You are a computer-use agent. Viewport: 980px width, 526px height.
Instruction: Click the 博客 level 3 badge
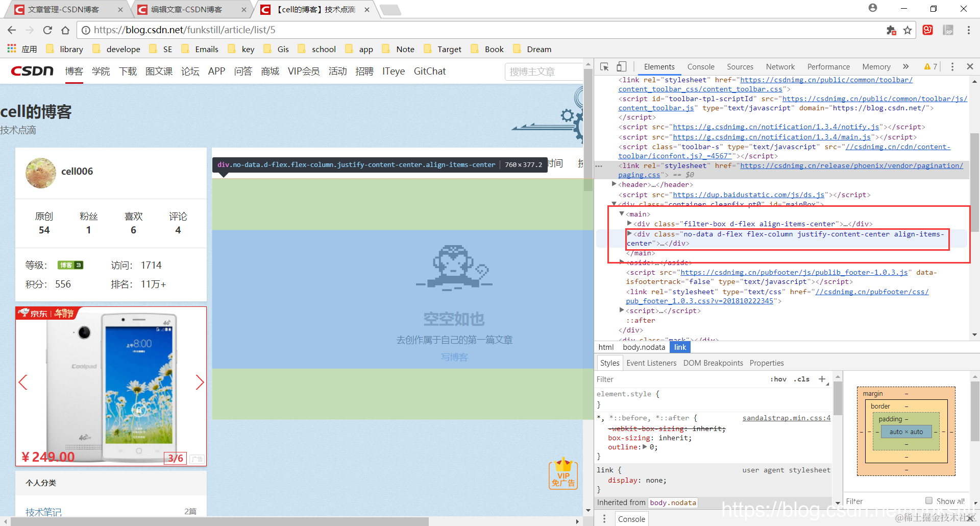70,265
